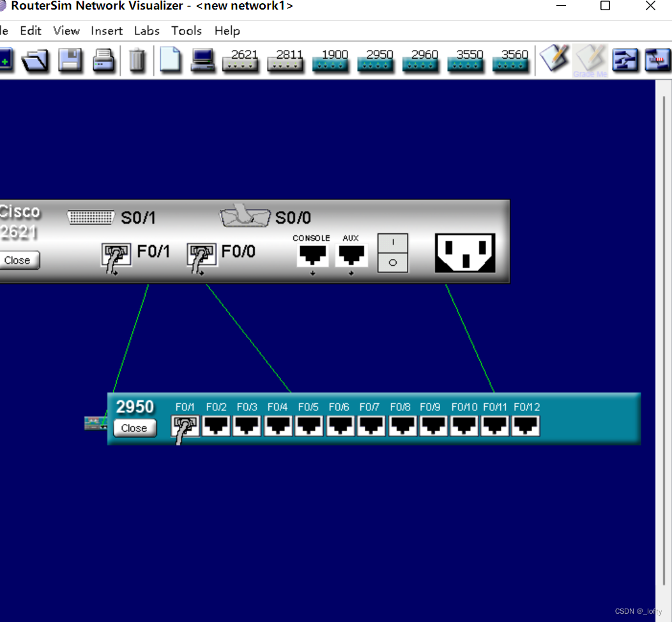Select switch port F0/3
672x622 pixels.
pos(247,426)
